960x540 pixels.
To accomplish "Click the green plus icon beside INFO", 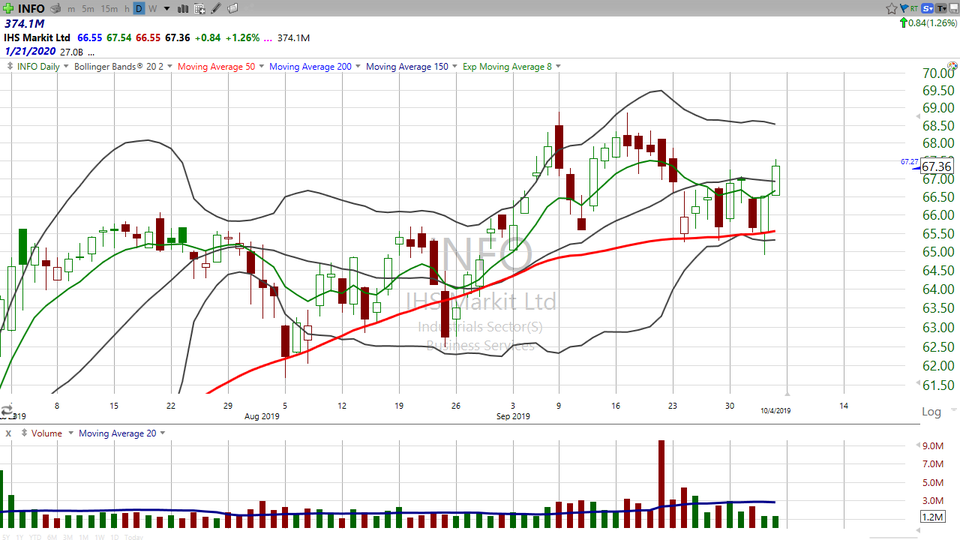I will pos(9,8).
